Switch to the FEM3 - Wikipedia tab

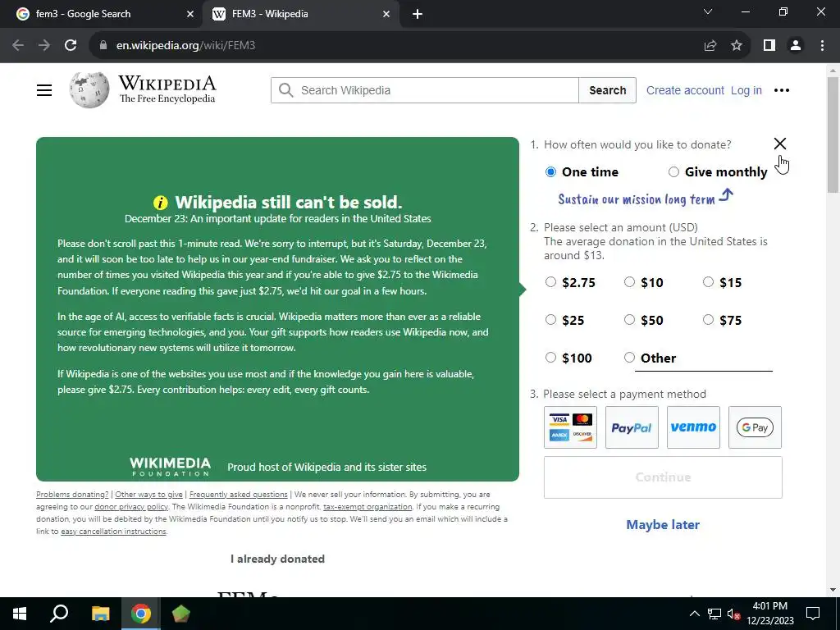pyautogui.click(x=301, y=14)
